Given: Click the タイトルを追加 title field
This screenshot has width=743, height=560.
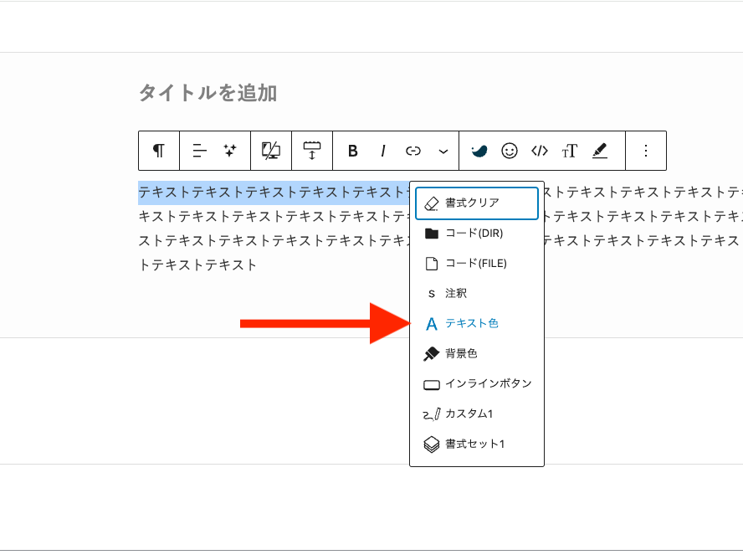Looking at the screenshot, I should [208, 93].
